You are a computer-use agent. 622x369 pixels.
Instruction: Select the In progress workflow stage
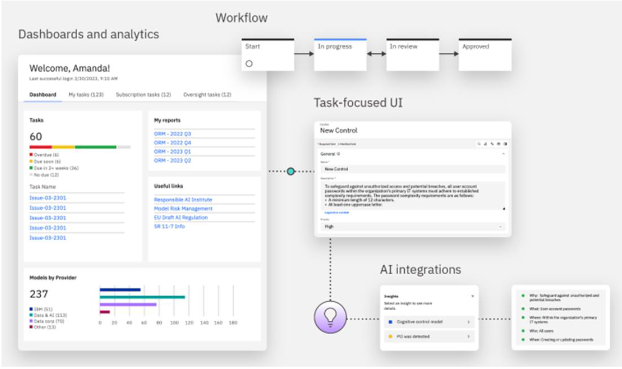pyautogui.click(x=340, y=55)
